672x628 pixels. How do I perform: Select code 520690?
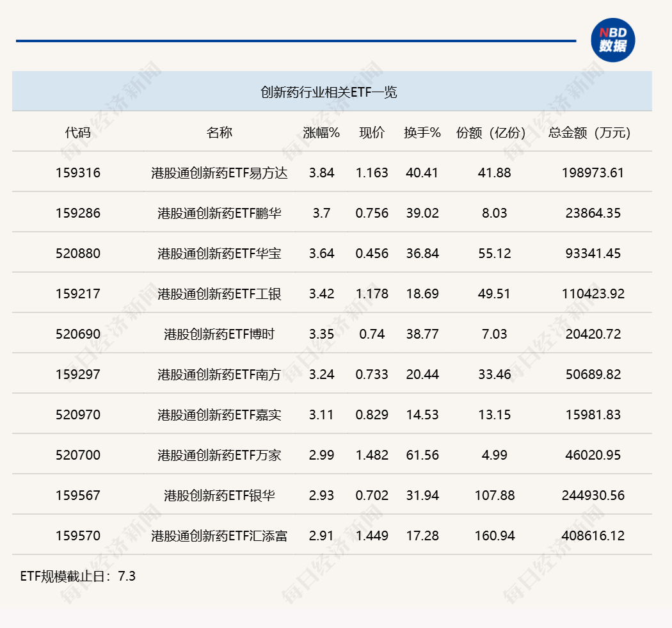point(78,334)
